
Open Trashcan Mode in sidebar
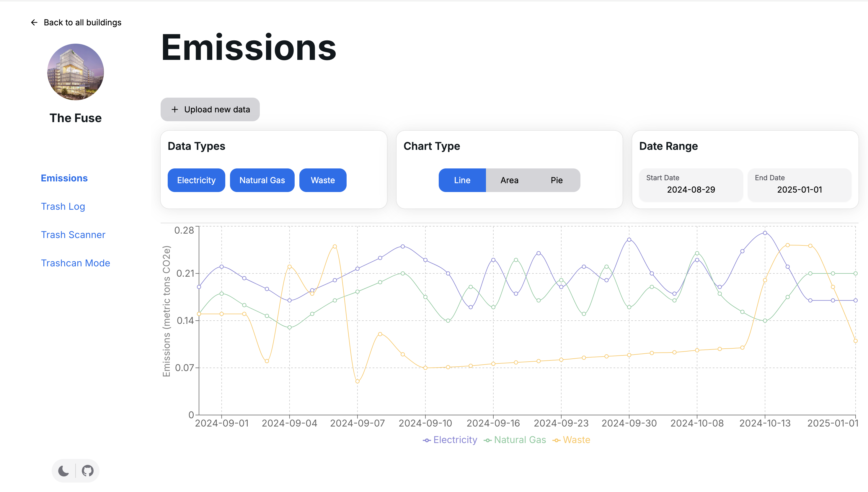pyautogui.click(x=75, y=263)
